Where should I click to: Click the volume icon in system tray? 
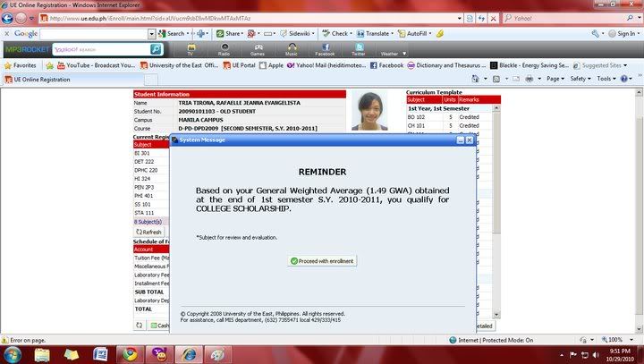pos(596,355)
